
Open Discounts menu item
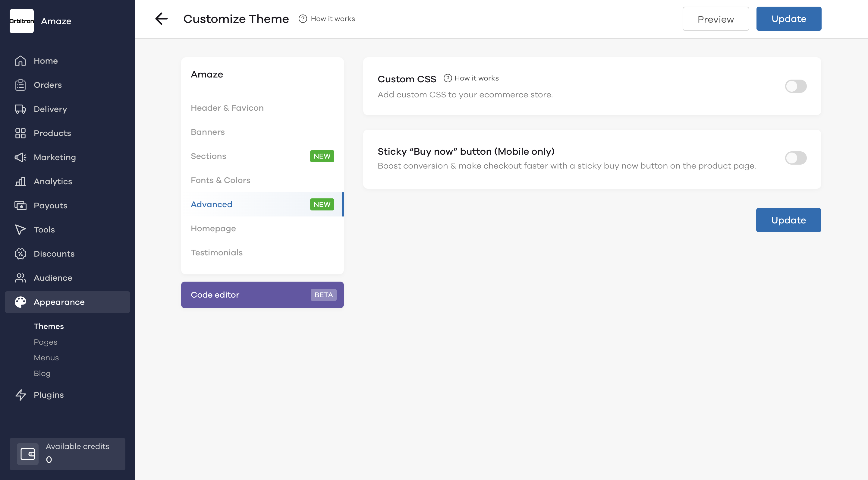68,254
